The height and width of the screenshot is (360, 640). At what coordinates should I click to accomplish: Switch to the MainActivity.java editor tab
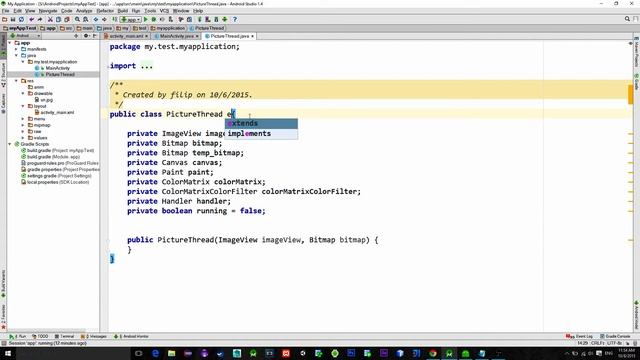[176, 36]
